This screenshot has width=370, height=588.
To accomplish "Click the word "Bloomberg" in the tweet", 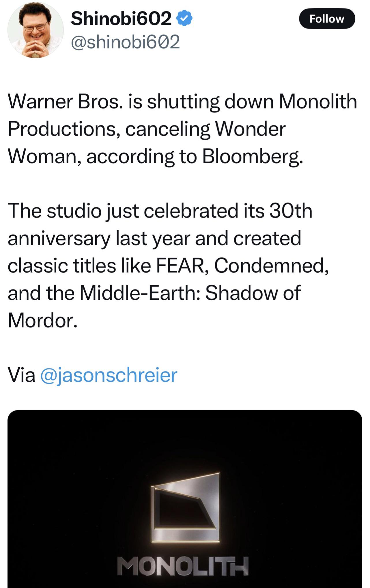I will click(252, 156).
